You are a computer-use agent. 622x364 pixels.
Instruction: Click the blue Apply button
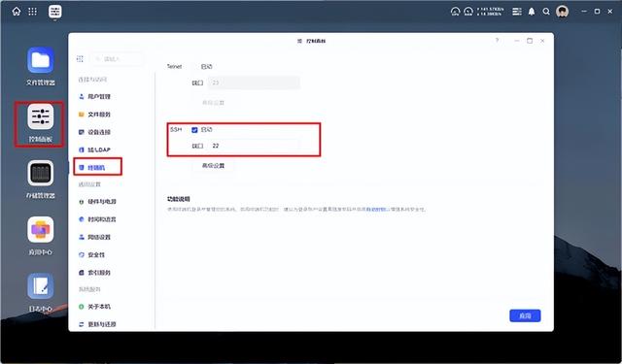pos(525,315)
